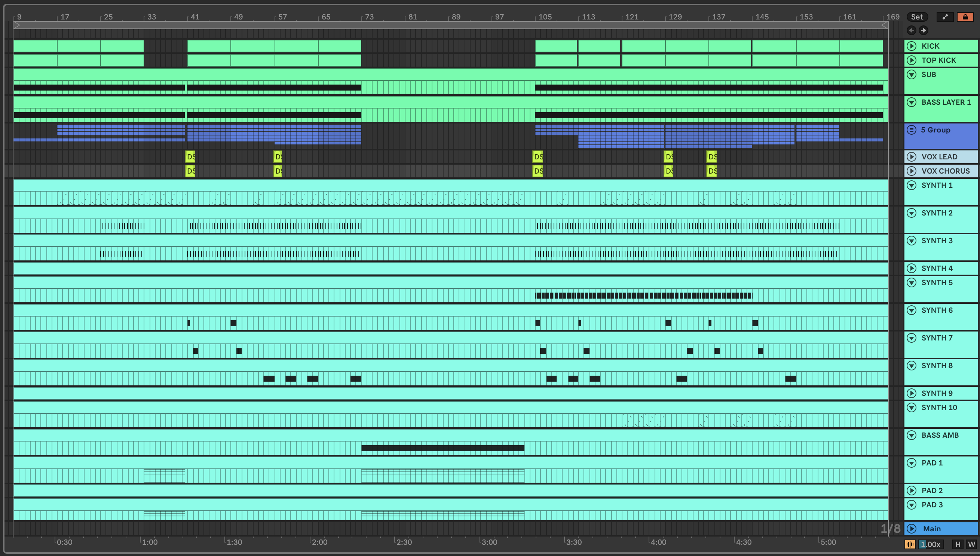Toggle the automation mode icon
The width and height of the screenshot is (980, 556).
(x=945, y=17)
